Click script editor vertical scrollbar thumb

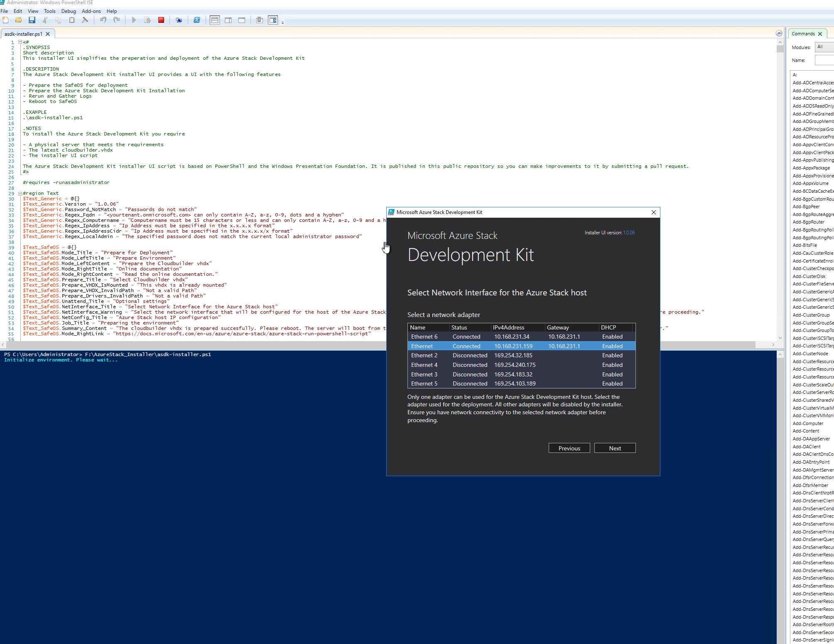point(780,49)
